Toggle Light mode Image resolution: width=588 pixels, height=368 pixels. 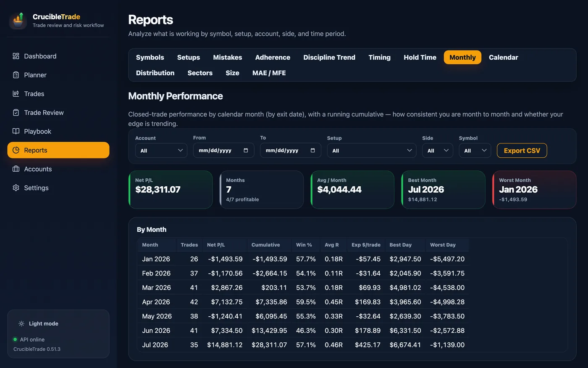pos(39,323)
